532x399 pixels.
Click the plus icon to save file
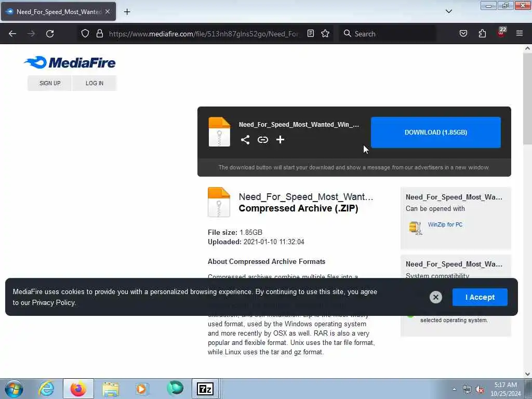(x=280, y=140)
